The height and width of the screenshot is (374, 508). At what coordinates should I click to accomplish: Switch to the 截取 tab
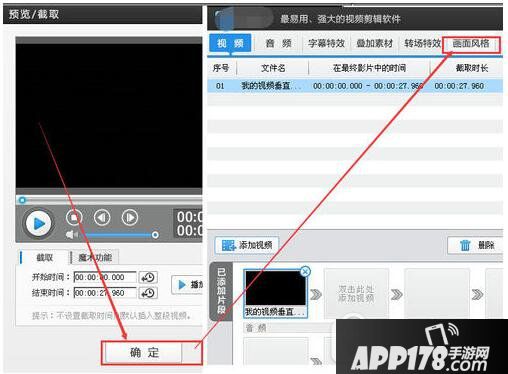coord(44,257)
